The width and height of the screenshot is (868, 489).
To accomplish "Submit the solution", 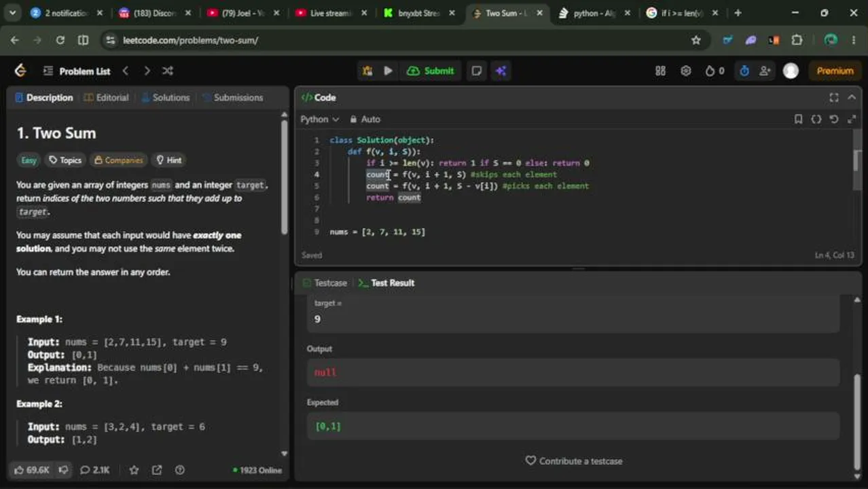I will coord(431,71).
